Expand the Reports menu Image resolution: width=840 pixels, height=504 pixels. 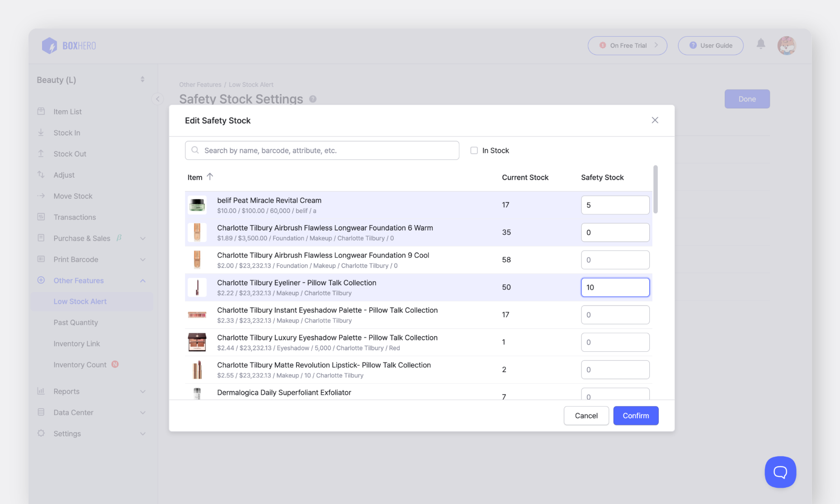click(x=142, y=391)
